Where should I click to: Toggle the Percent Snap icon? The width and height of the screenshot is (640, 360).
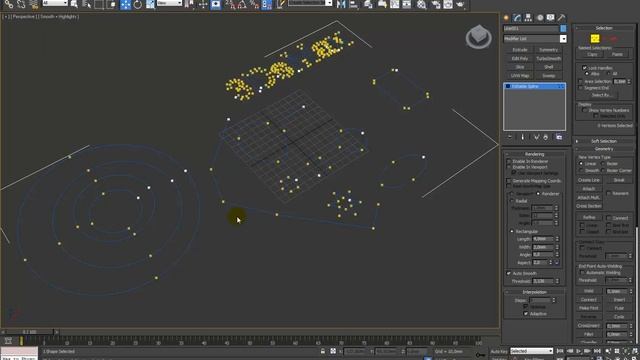click(x=254, y=4)
